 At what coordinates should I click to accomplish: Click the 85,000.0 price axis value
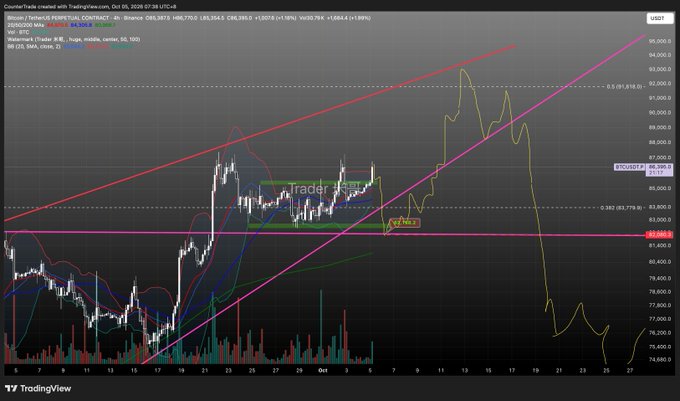click(x=660, y=188)
